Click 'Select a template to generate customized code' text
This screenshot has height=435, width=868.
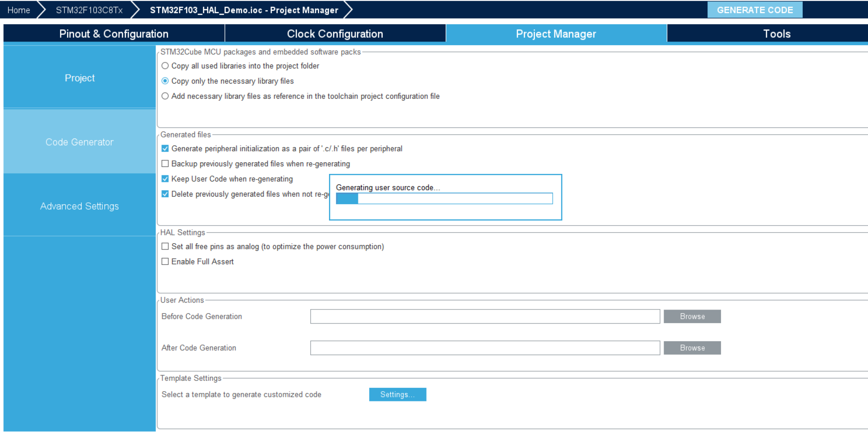[x=241, y=394]
